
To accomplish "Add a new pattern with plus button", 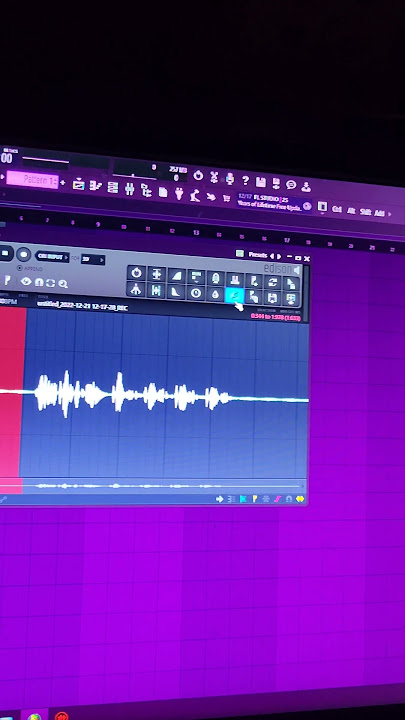I will [x=62, y=183].
